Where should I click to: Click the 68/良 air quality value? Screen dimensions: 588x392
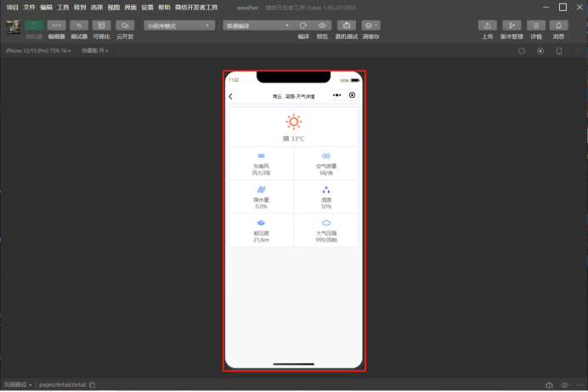(326, 173)
